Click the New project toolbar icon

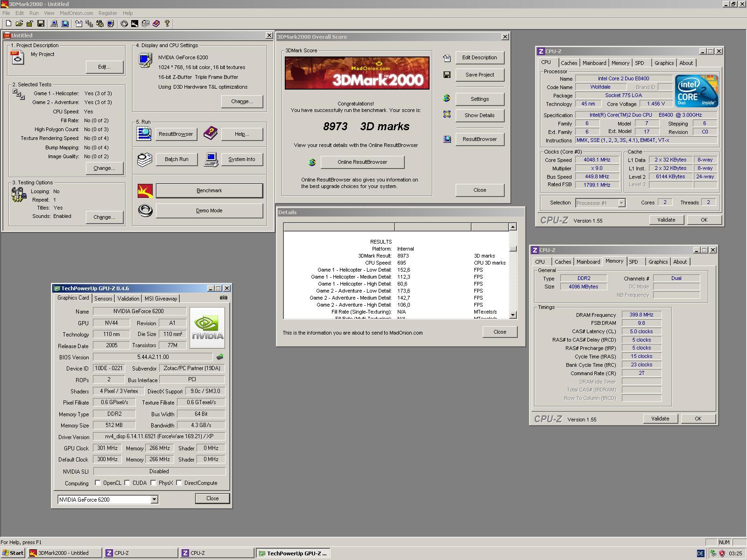8,23
